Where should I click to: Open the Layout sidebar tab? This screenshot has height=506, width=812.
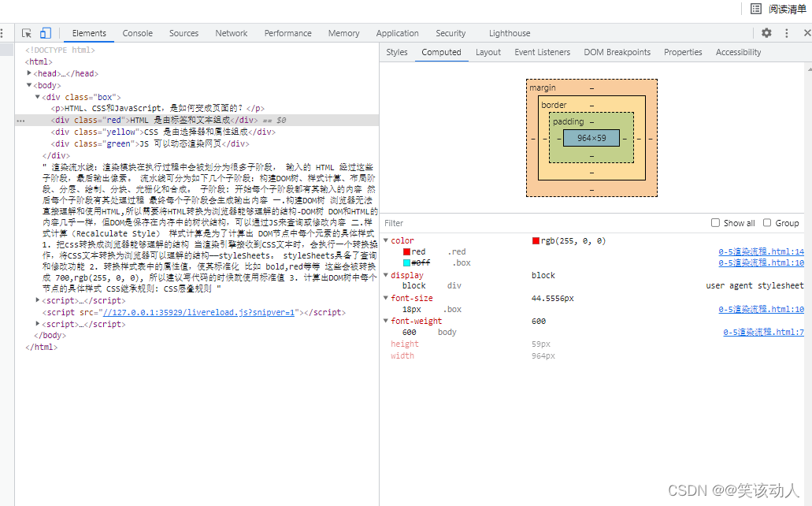488,52
